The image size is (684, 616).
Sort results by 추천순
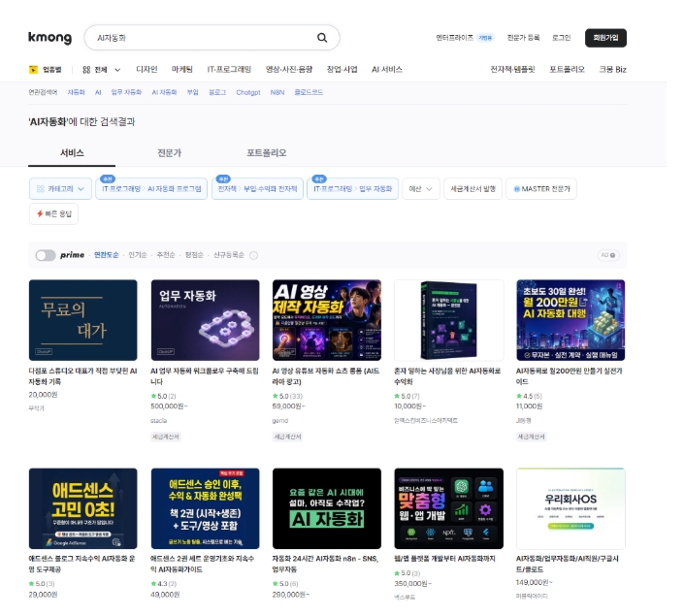point(166,255)
